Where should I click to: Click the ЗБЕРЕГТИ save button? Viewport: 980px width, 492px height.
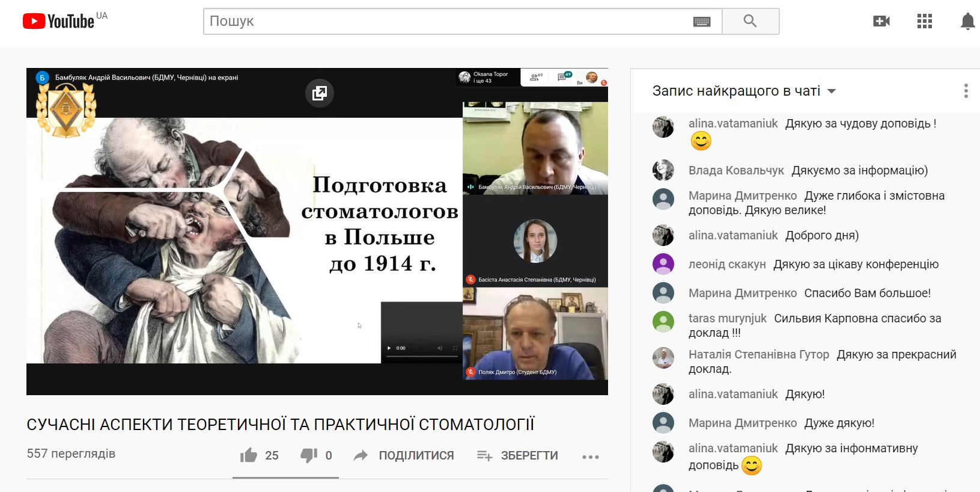click(x=517, y=455)
